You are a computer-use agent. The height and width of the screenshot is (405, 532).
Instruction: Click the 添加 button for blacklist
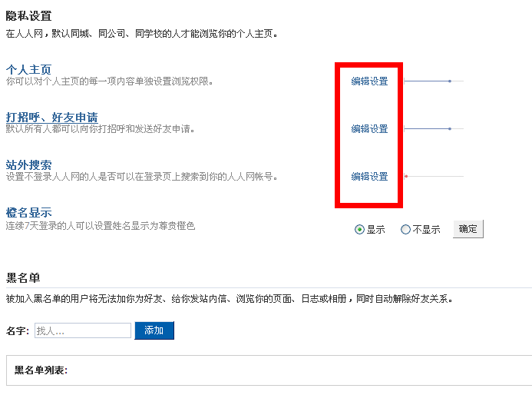(154, 330)
